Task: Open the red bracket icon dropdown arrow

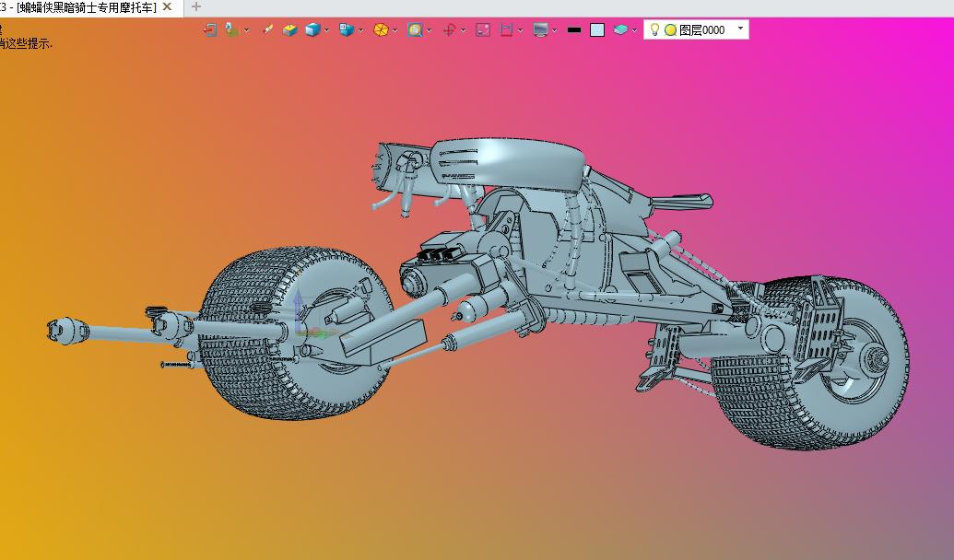Action: 520,29
